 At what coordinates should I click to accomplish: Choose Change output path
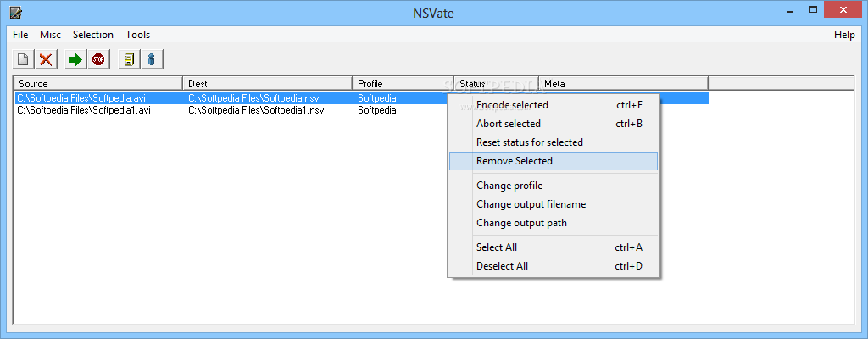point(553,223)
